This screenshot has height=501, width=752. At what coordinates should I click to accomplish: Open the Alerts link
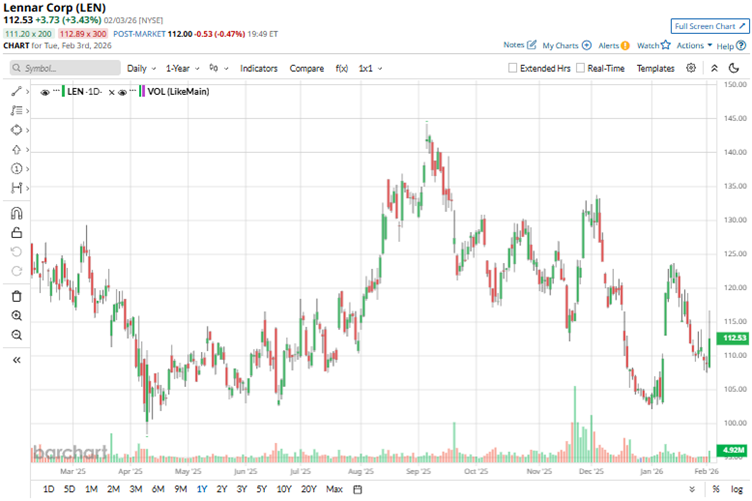(x=609, y=46)
